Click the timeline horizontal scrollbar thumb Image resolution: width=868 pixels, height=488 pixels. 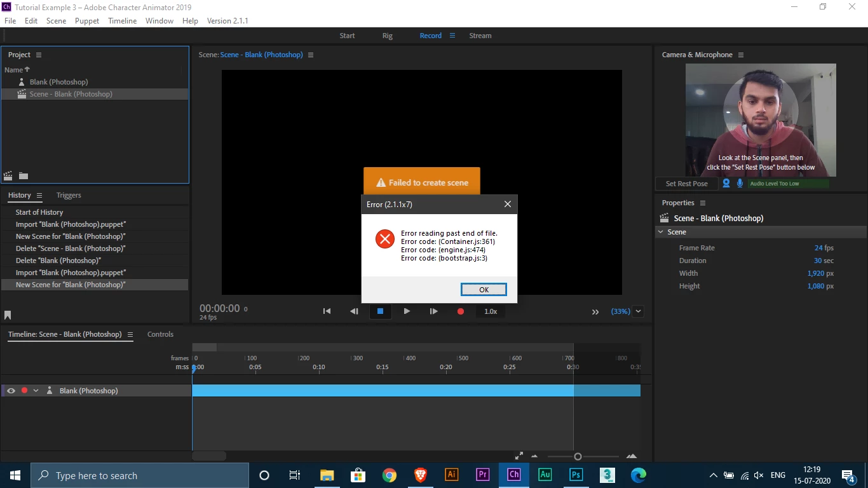click(x=209, y=456)
